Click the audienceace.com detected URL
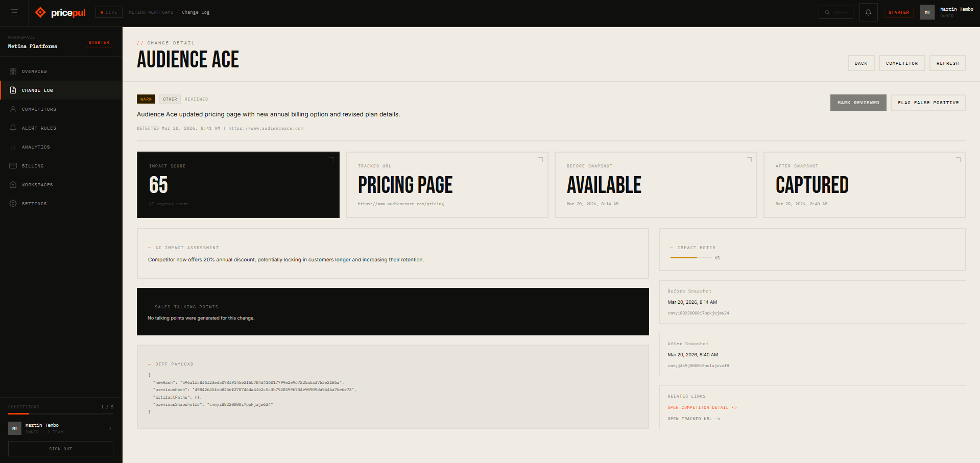Viewport: 980px width, 463px height. pos(266,128)
